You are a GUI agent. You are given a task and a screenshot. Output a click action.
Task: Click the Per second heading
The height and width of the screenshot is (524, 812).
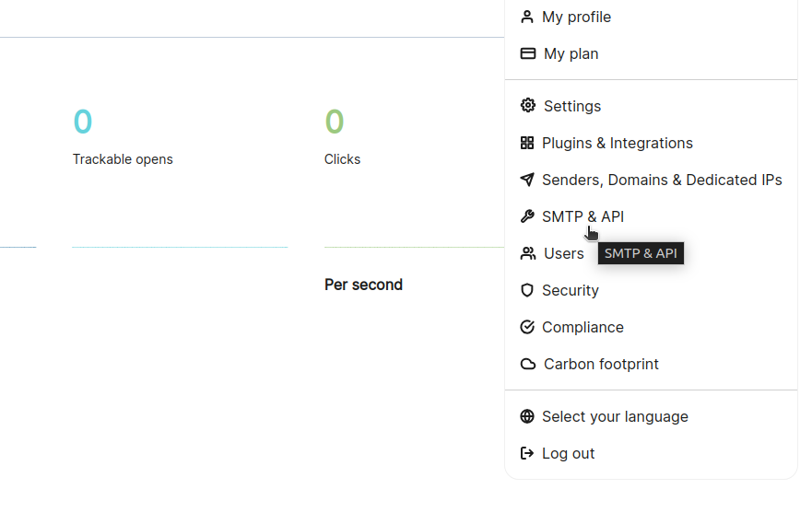click(x=363, y=285)
